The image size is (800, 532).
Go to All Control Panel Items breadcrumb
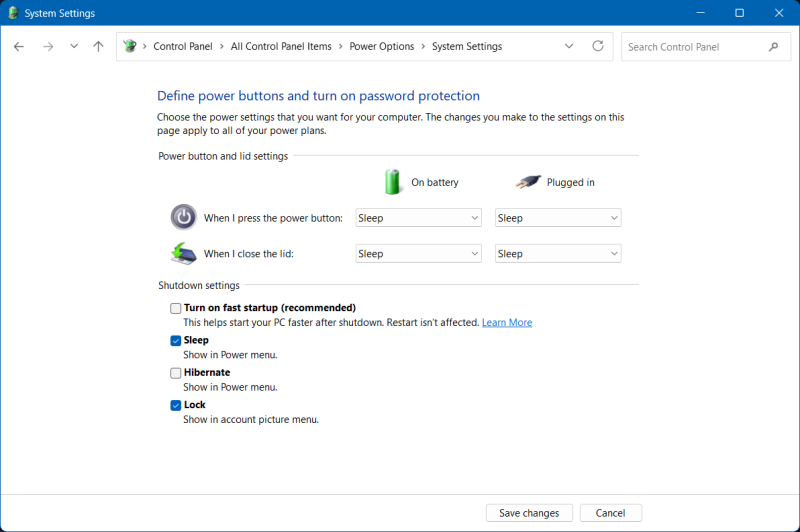[x=280, y=47]
